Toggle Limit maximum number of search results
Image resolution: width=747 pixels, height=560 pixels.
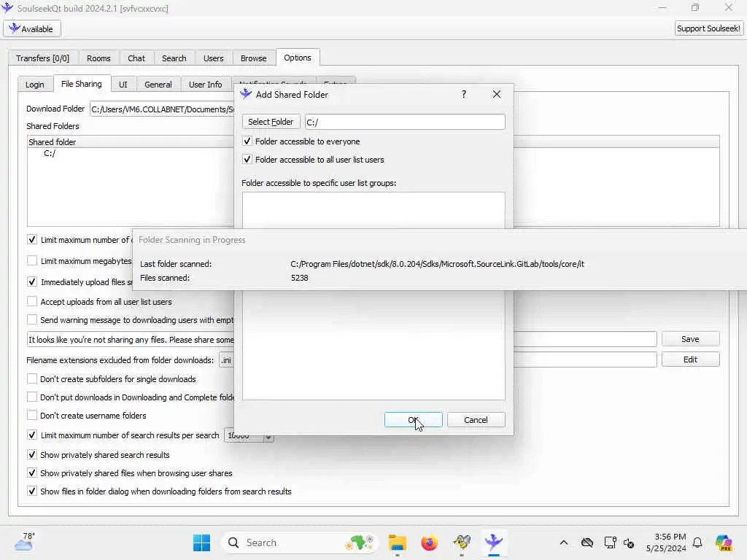(32, 435)
